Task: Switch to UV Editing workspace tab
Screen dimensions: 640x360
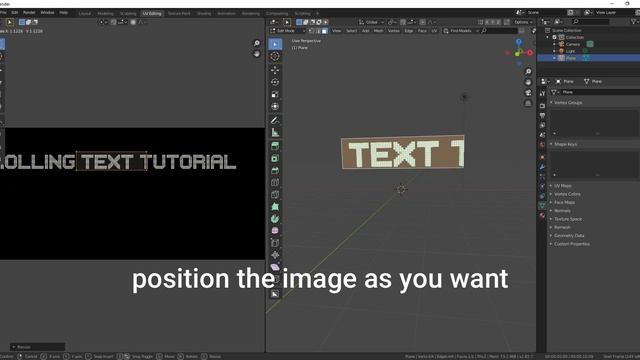Action: coord(152,13)
